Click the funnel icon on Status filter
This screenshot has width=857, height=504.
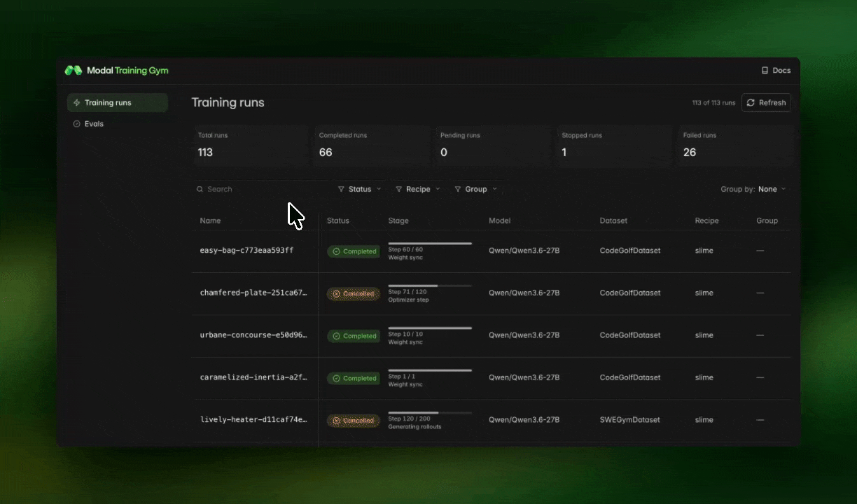(341, 189)
